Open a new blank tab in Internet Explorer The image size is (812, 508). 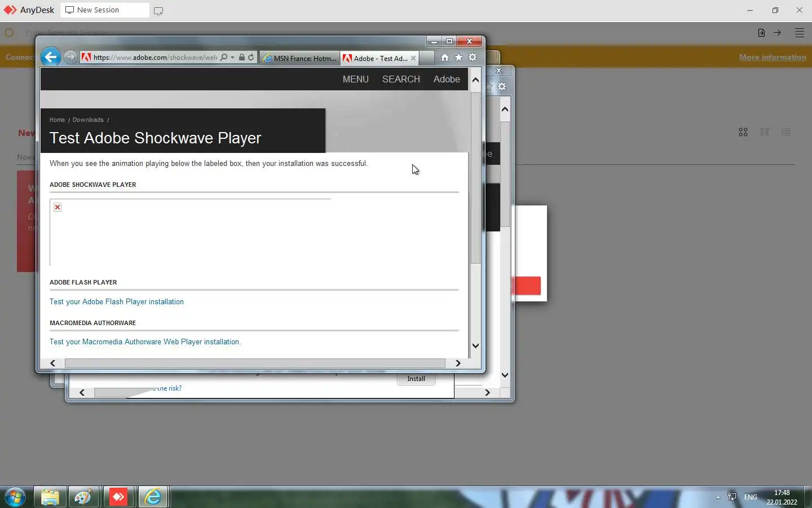pos(427,58)
